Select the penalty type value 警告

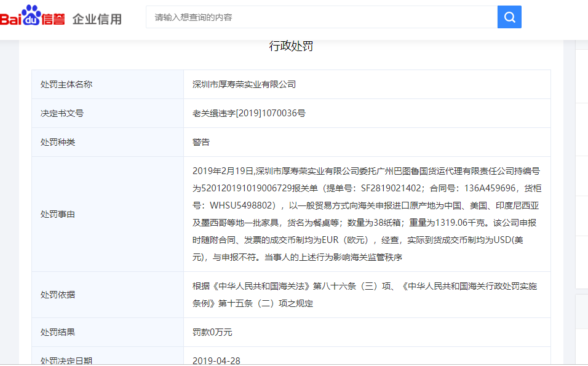pyautogui.click(x=201, y=142)
